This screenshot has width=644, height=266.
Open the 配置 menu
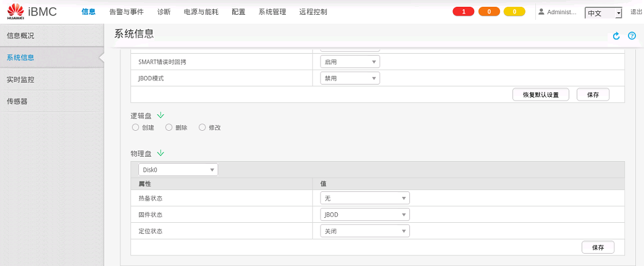pyautogui.click(x=238, y=12)
